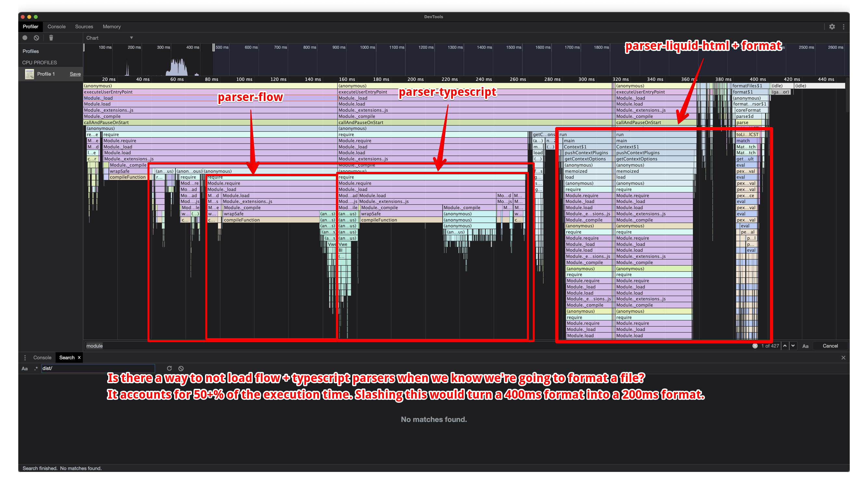The image size is (868, 496).
Task: Clear the drawer search with the circle-slash icon
Action: tap(181, 368)
